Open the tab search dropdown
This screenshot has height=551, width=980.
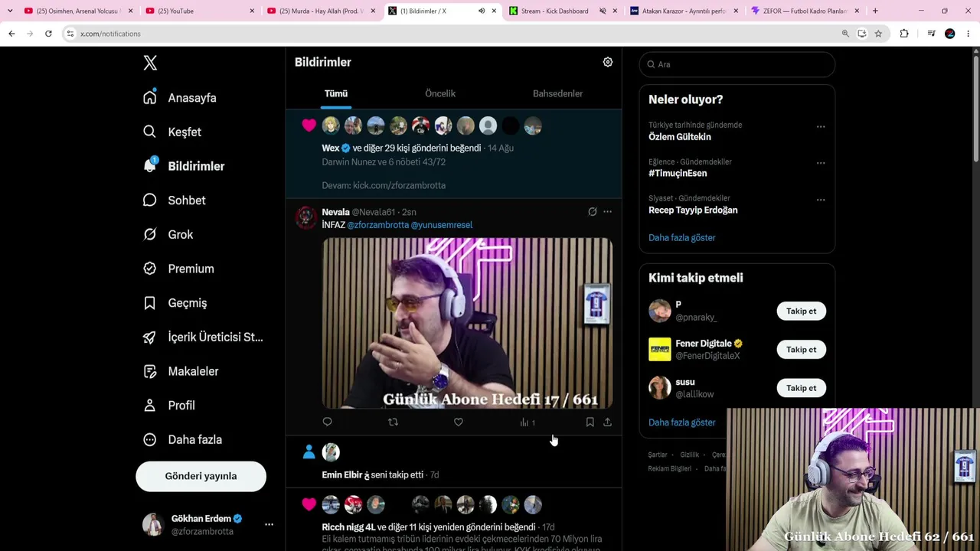point(10,11)
